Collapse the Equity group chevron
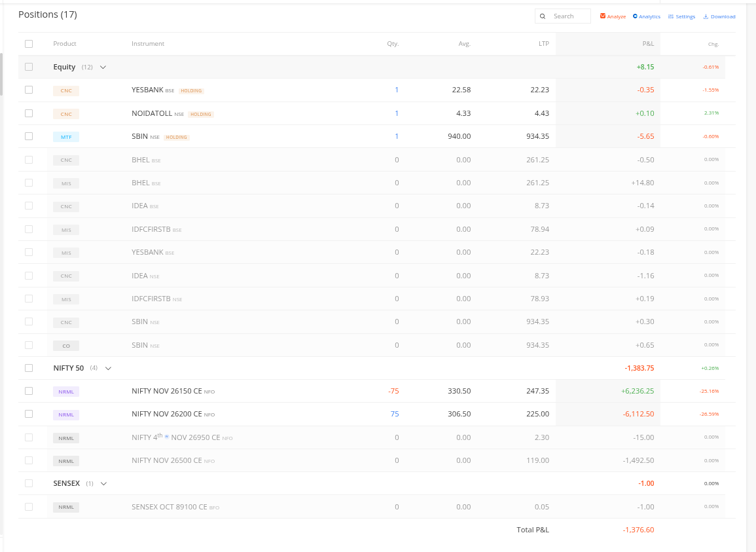The width and height of the screenshot is (756, 552). pos(103,67)
